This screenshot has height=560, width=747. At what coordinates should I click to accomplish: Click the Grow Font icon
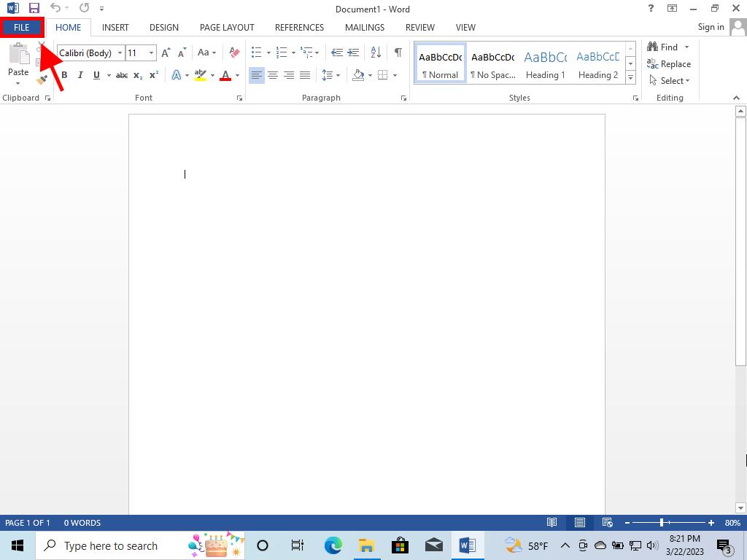coord(166,52)
